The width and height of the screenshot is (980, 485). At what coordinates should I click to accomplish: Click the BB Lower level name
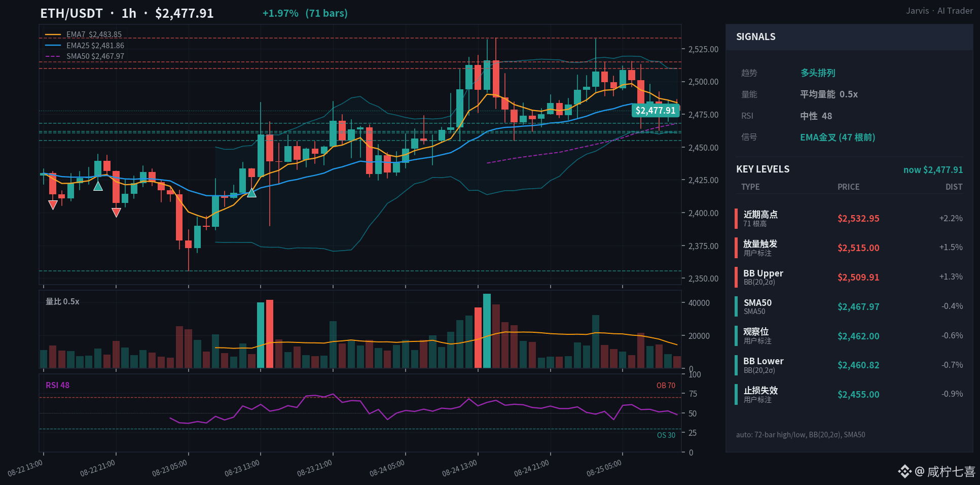tap(764, 361)
